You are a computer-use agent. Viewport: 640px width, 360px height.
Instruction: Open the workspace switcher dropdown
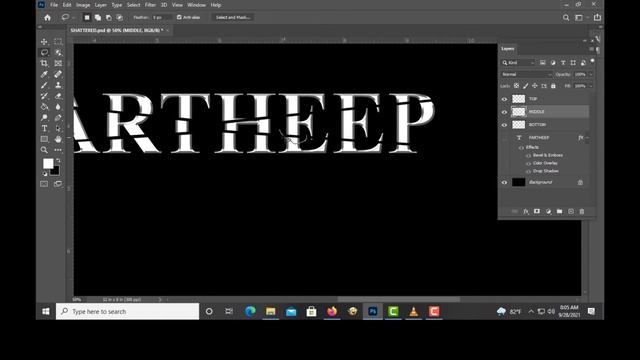click(x=581, y=18)
